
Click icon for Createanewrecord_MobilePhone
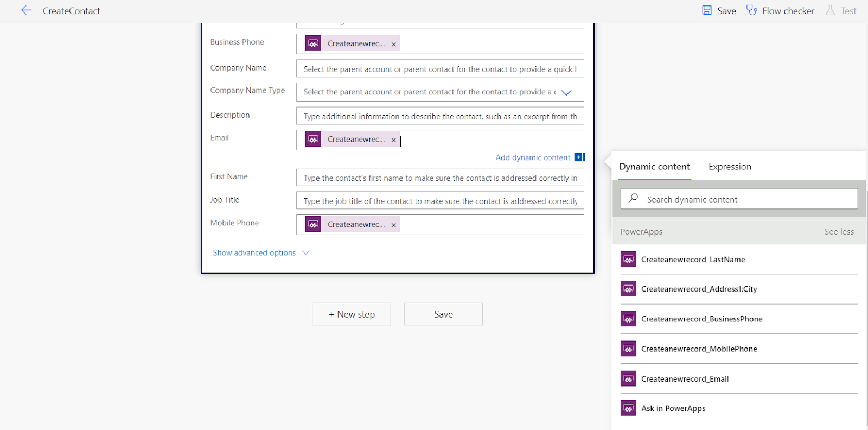point(628,349)
